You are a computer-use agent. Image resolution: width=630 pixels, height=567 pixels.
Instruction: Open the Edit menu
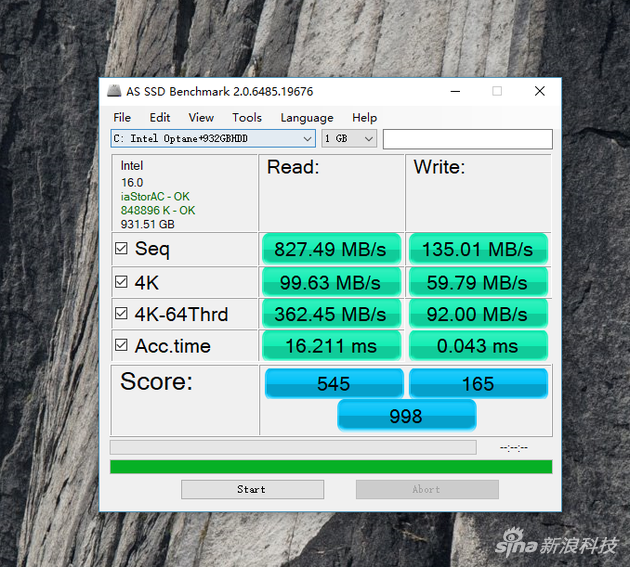point(160,118)
